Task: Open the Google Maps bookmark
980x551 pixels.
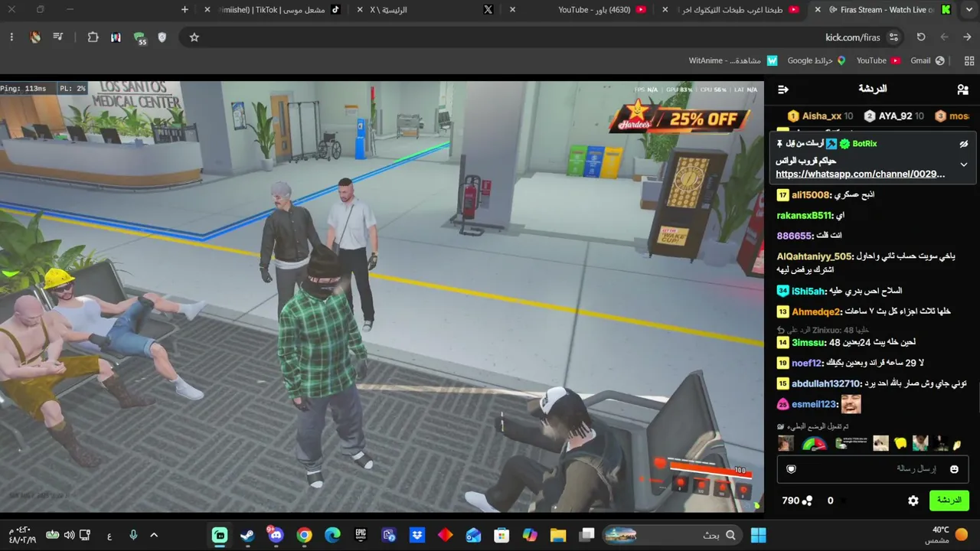Action: (817, 60)
